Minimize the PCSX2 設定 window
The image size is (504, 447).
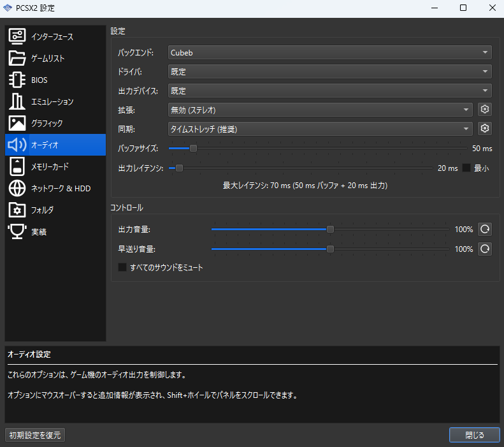435,8
